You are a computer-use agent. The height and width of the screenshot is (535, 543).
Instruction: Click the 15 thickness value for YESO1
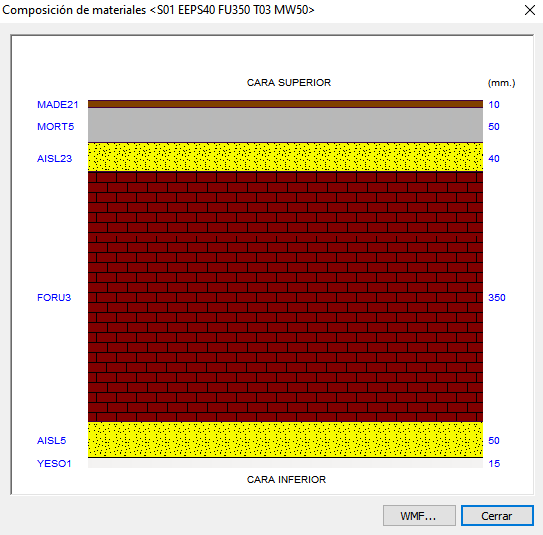tap(494, 463)
